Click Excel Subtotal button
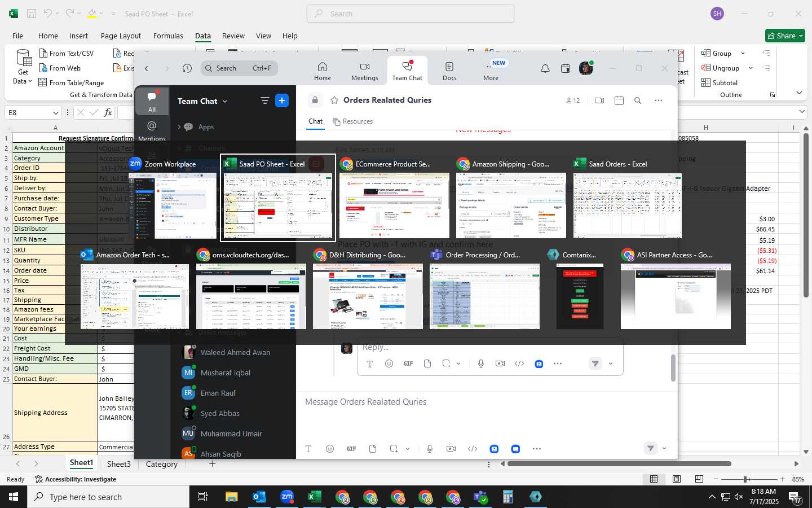Viewport: 812px width, 508px height. 720,82
